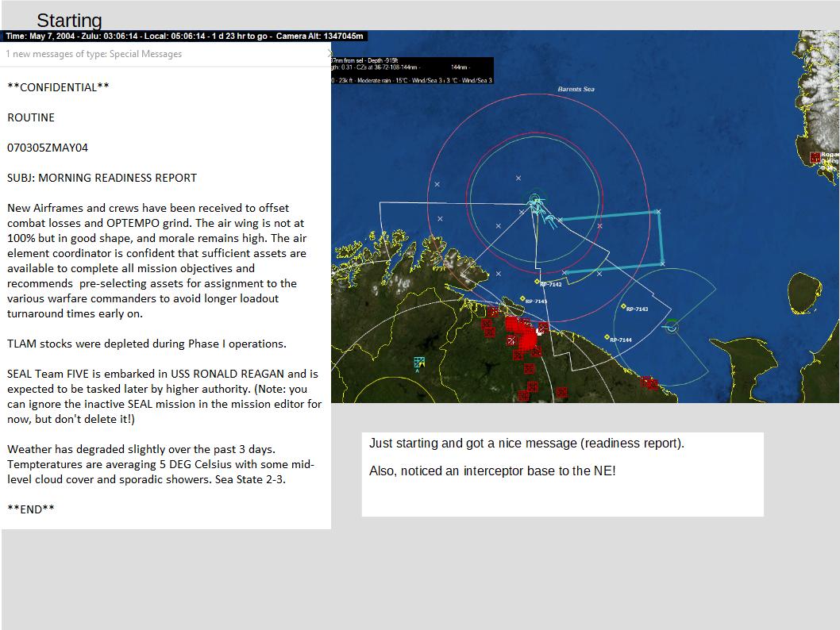840x630 pixels.
Task: Select the friendly carrier group at circle center
Action: [x=534, y=202]
